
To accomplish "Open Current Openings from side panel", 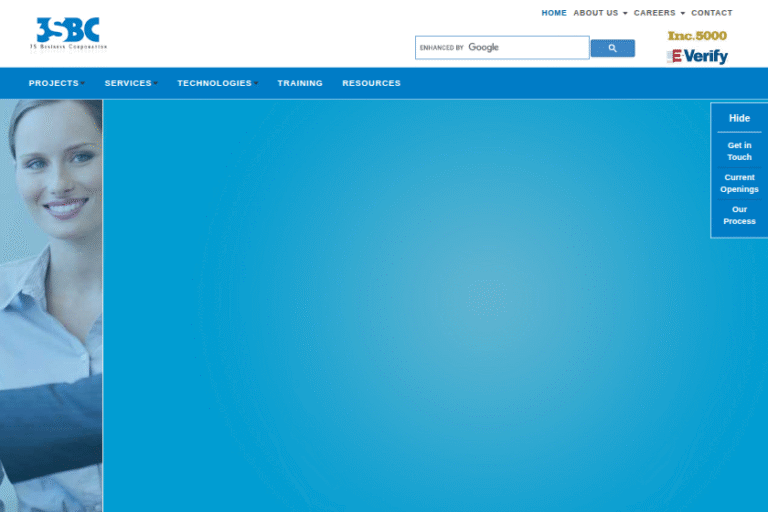I will [739, 183].
